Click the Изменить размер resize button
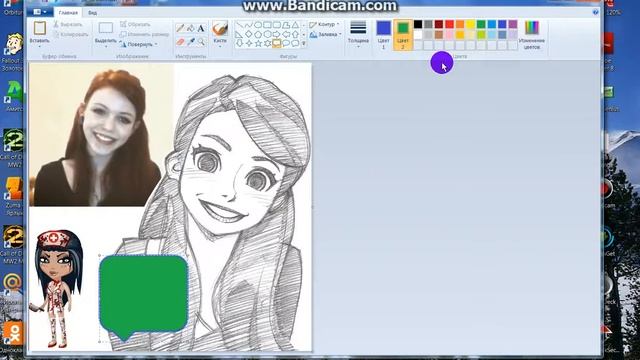The image size is (640, 360). click(144, 34)
